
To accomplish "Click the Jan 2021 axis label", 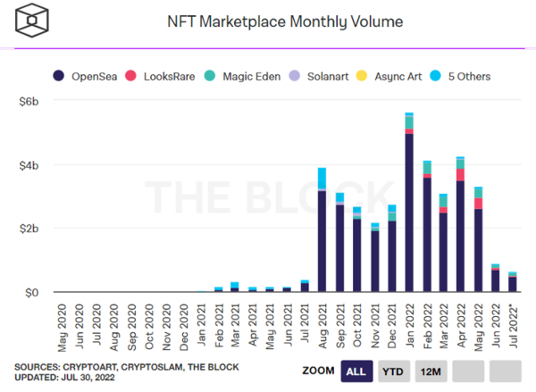I will pos(201,325).
